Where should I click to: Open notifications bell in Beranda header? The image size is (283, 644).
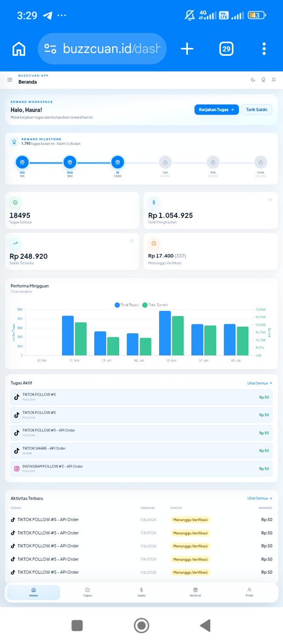point(273,79)
